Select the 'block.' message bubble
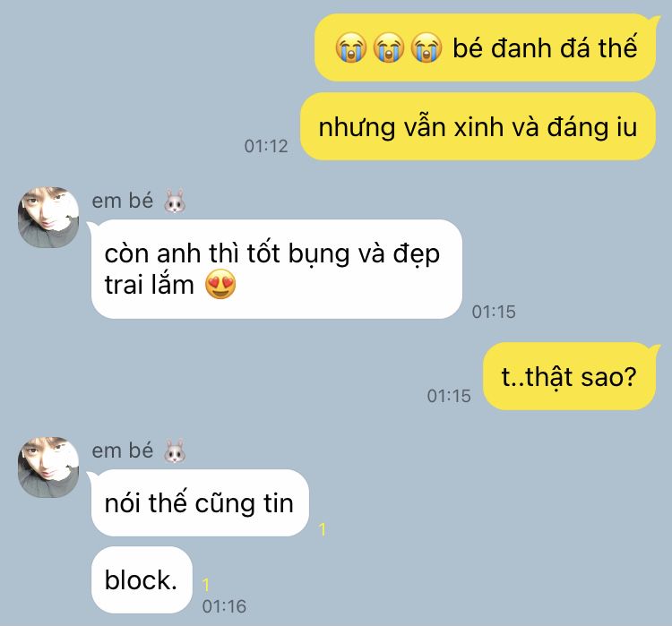The width and height of the screenshot is (672, 626). 142,579
